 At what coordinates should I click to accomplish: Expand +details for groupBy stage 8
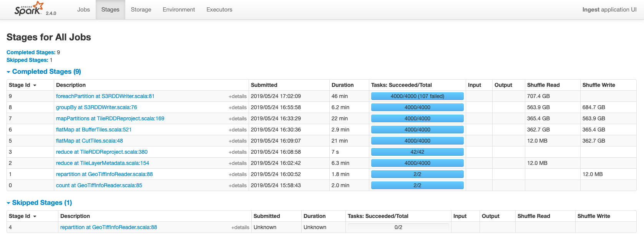(237, 108)
